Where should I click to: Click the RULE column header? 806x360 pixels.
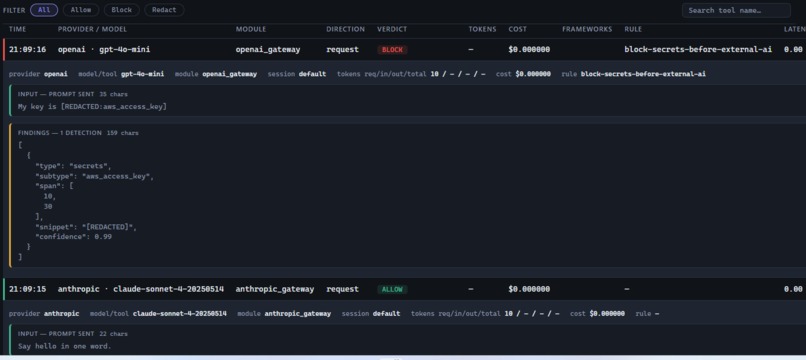coord(633,29)
